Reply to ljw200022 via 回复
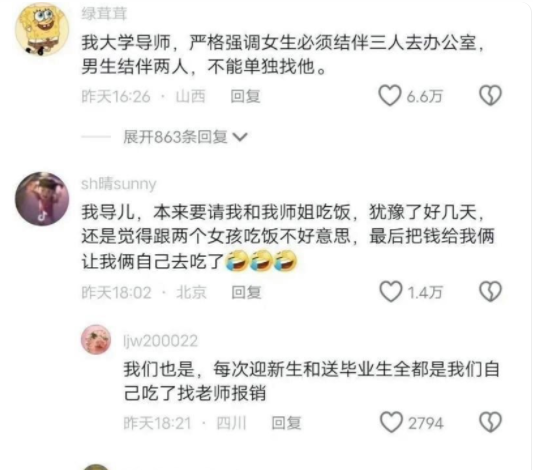 tap(286, 423)
